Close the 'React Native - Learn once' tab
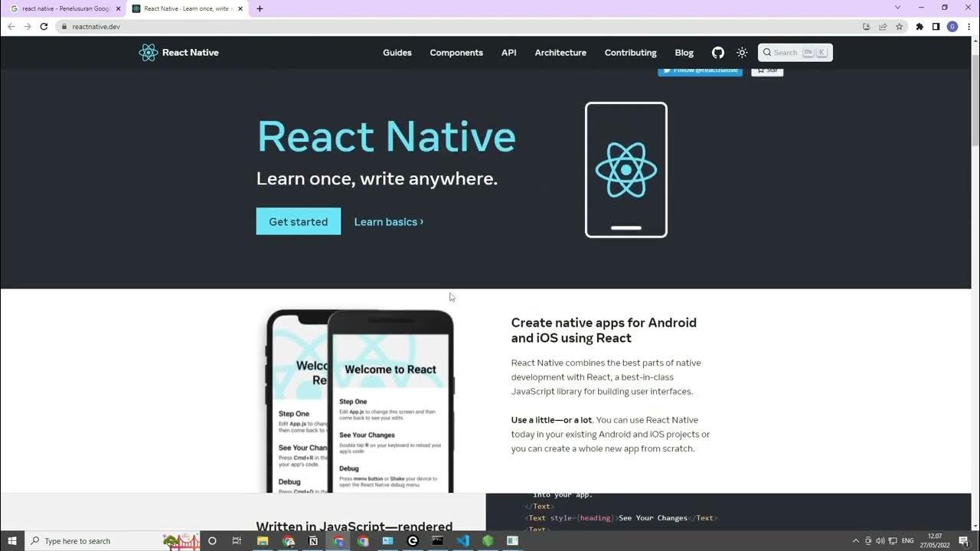 coord(240,9)
